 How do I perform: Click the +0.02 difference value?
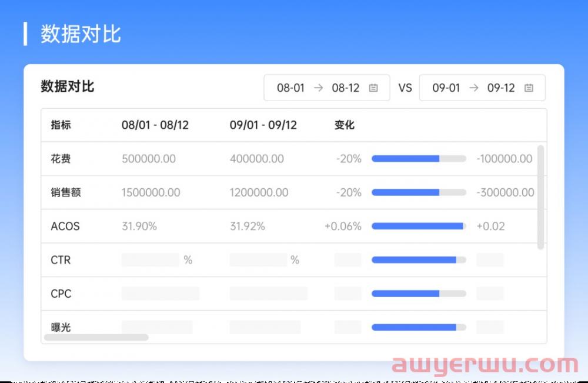(x=490, y=226)
